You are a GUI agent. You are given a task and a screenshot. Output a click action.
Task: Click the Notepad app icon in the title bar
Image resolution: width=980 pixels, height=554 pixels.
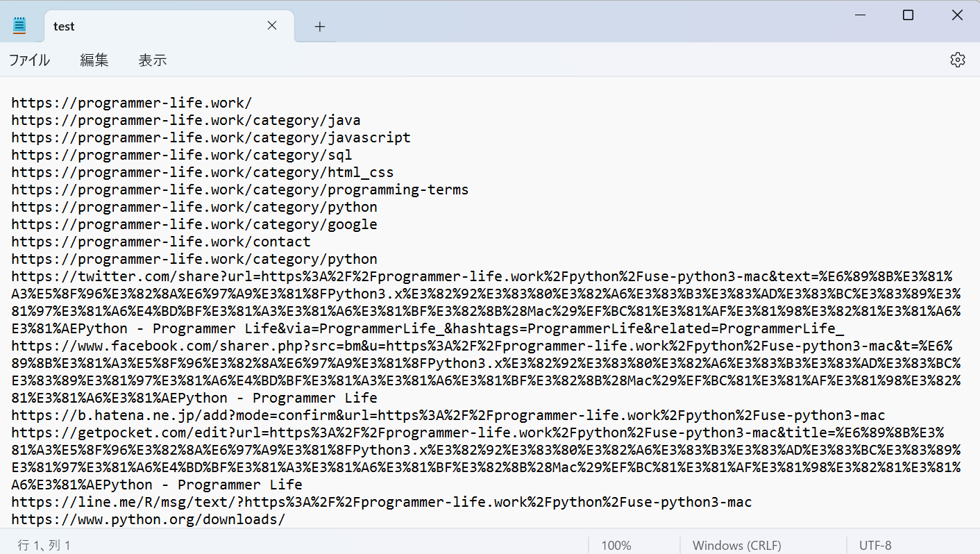point(19,26)
